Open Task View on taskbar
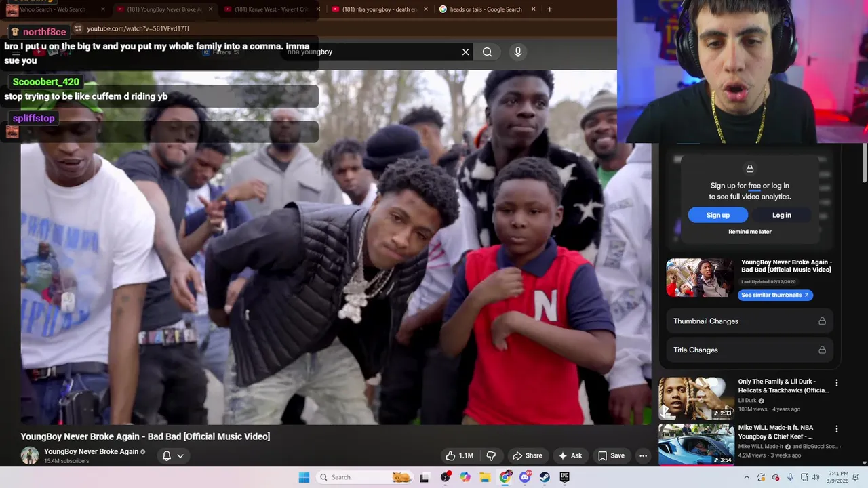Screen dimensions: 868x488 click(x=425, y=477)
